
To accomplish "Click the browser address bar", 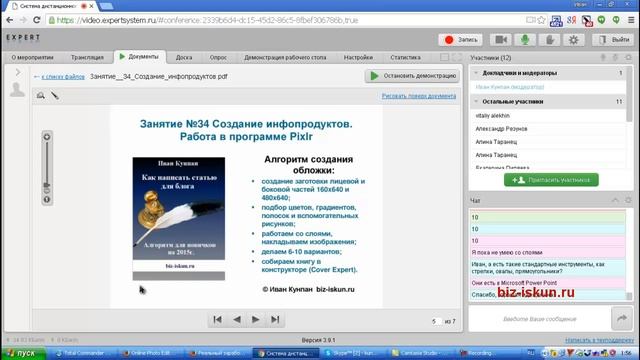I will [x=286, y=20].
